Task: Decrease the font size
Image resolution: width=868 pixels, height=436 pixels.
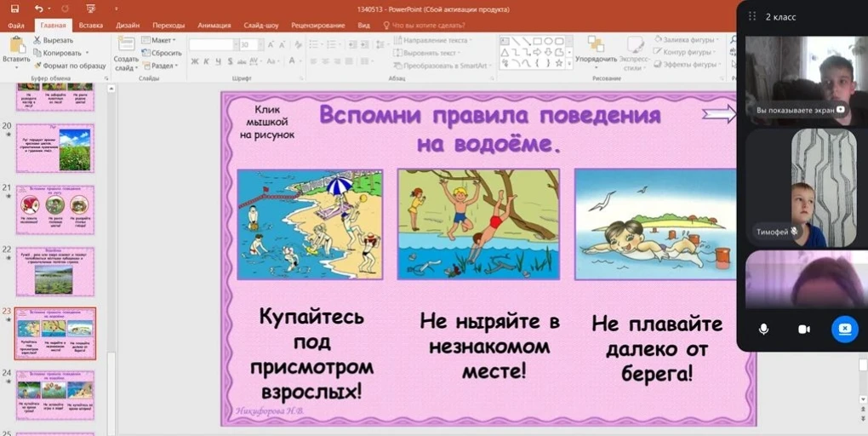Action: tap(283, 45)
